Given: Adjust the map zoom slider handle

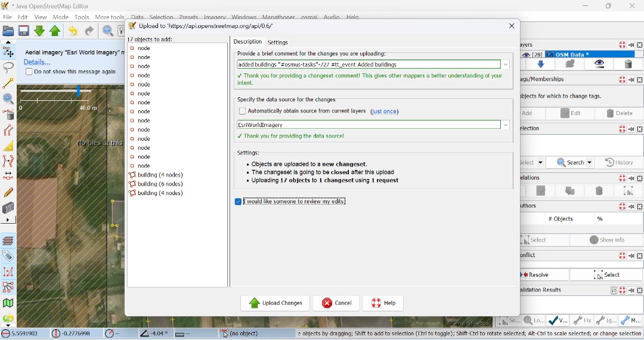Looking at the screenshot, I should coord(78,91).
